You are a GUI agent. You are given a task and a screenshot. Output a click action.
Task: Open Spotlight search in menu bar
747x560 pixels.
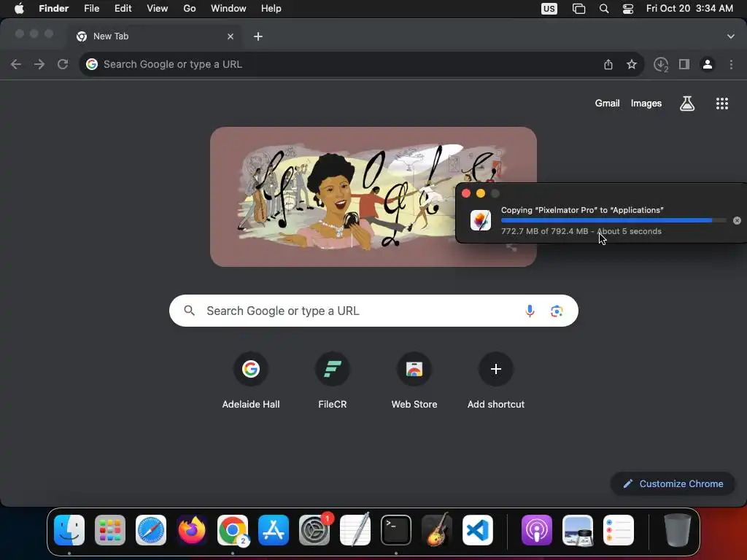pyautogui.click(x=604, y=9)
